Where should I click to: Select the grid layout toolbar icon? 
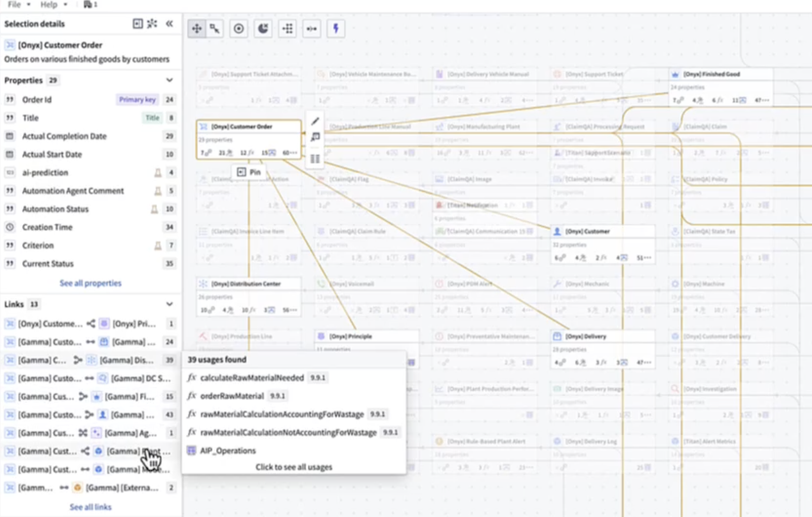point(287,28)
